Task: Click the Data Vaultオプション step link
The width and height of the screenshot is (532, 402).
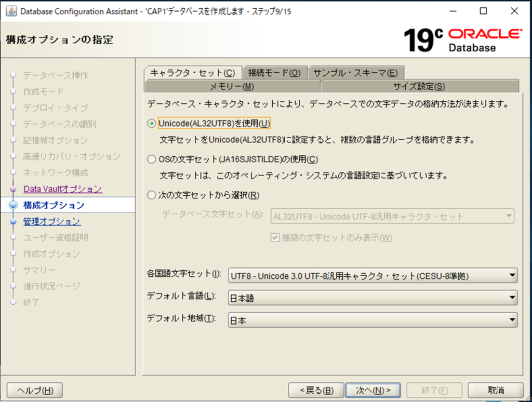Action: pyautogui.click(x=62, y=189)
